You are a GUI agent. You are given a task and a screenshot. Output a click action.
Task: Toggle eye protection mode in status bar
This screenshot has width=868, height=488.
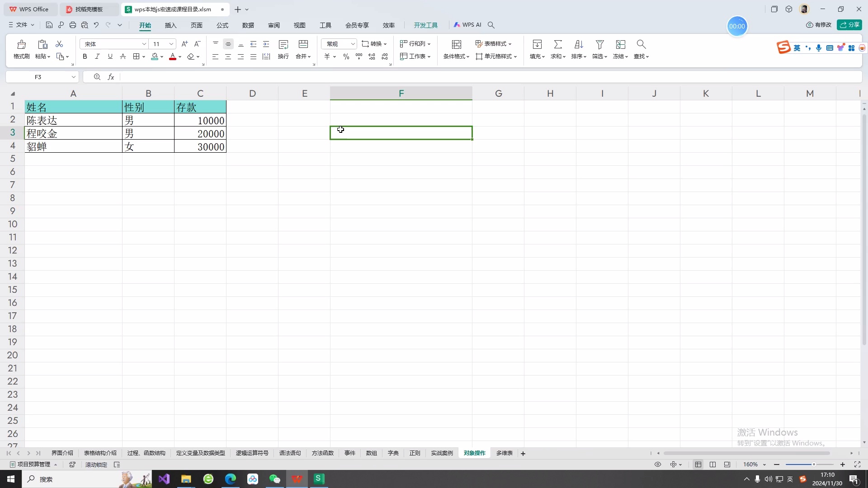point(658,465)
